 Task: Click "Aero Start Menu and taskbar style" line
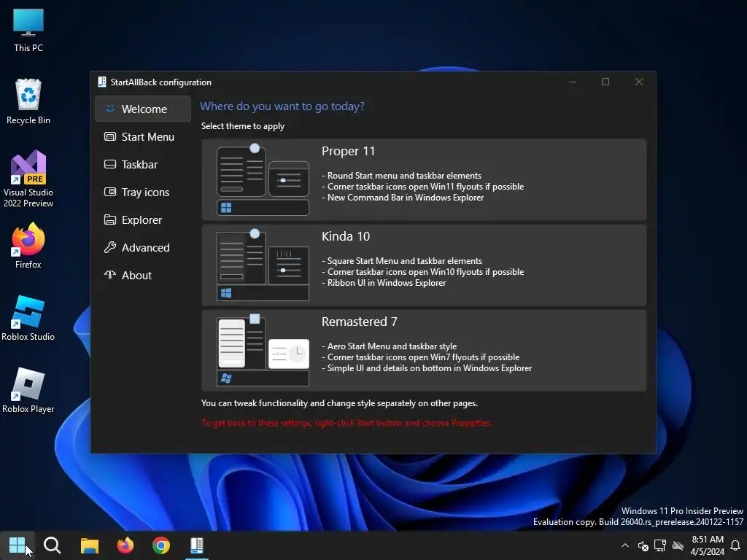tap(390, 346)
